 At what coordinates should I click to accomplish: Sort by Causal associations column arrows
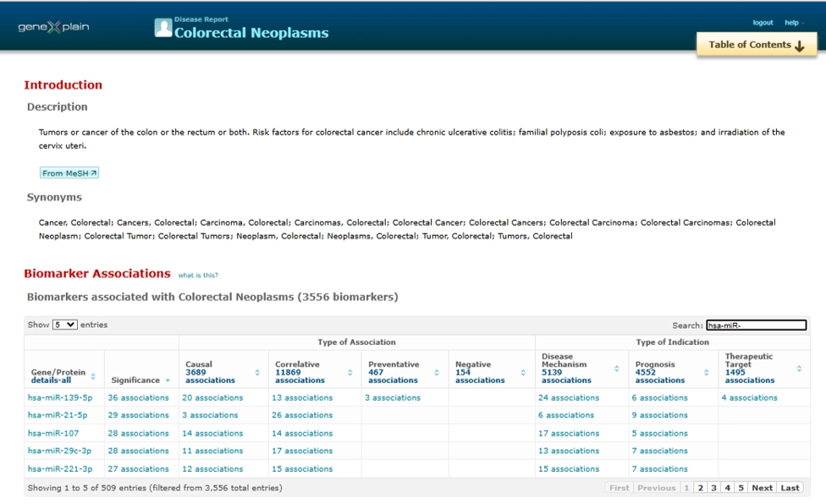[x=257, y=372]
